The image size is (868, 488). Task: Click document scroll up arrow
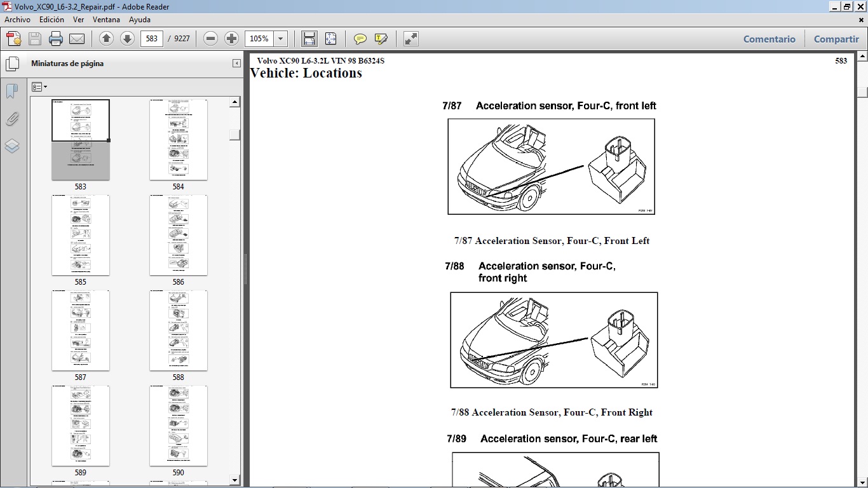862,57
